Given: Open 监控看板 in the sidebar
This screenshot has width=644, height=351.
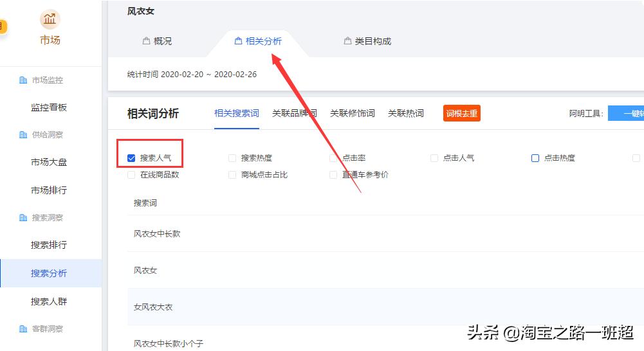Looking at the screenshot, I should pyautogui.click(x=49, y=107).
